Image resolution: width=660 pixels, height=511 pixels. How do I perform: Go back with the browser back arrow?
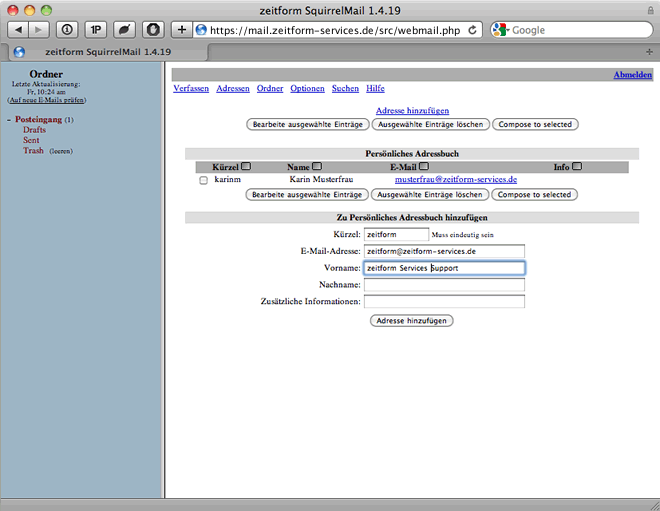[18, 30]
